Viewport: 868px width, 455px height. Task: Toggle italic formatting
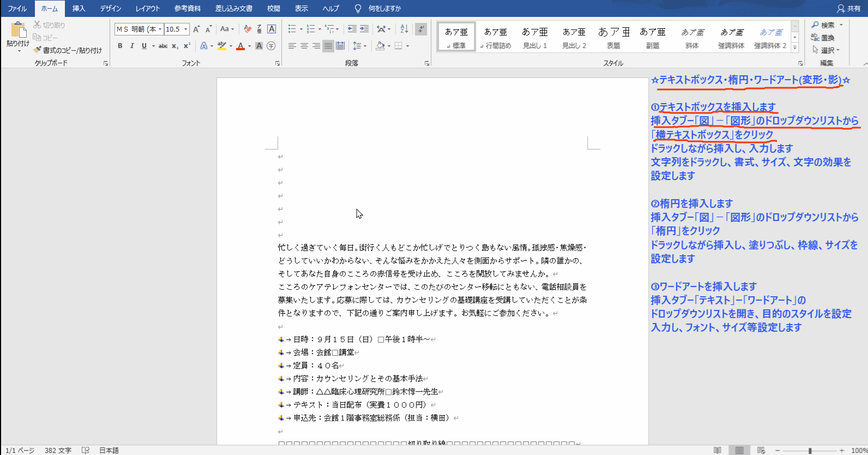point(132,46)
